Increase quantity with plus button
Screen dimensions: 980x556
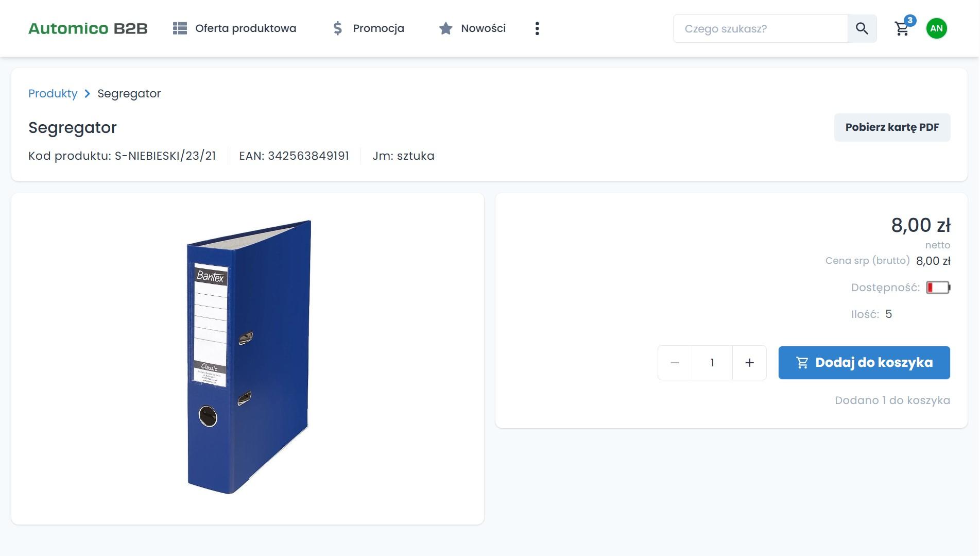(x=749, y=363)
